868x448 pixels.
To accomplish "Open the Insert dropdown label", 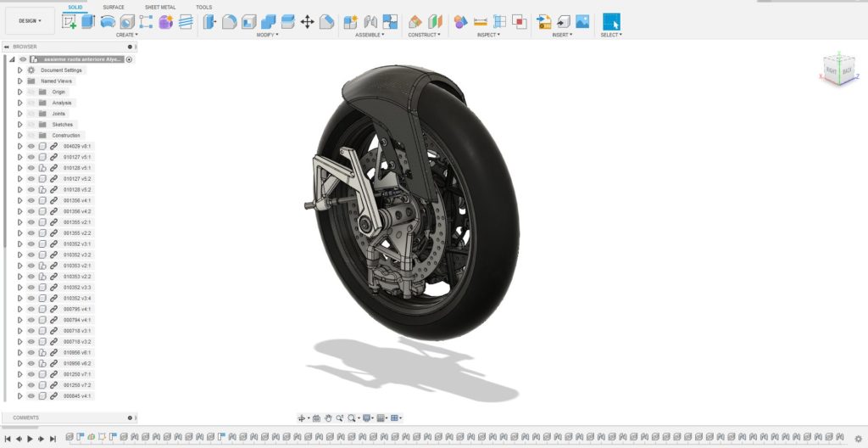I will [562, 35].
